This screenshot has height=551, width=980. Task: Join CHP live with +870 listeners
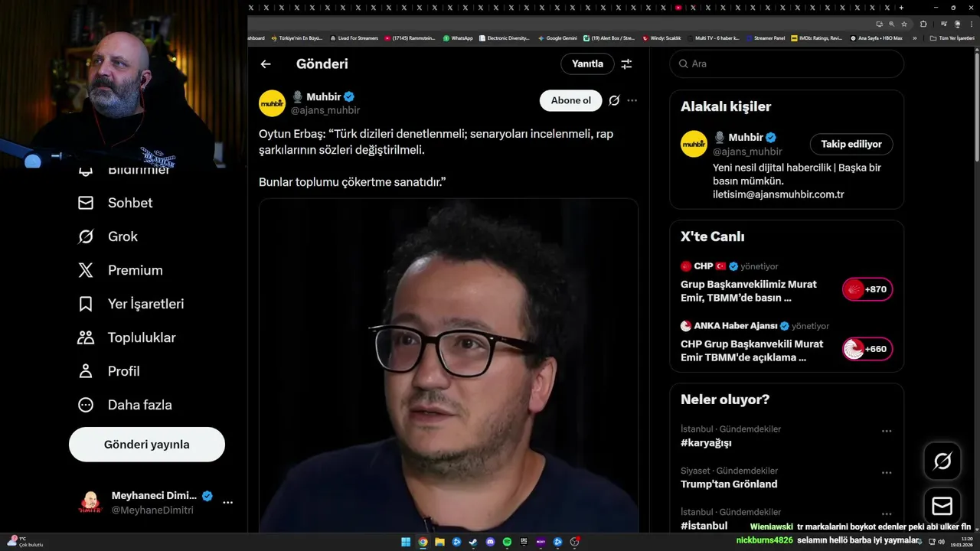point(867,289)
